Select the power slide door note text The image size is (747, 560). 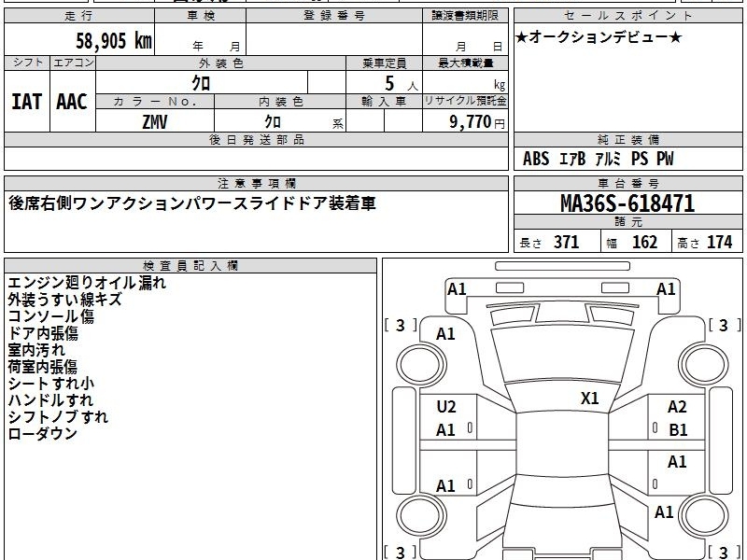pos(192,203)
